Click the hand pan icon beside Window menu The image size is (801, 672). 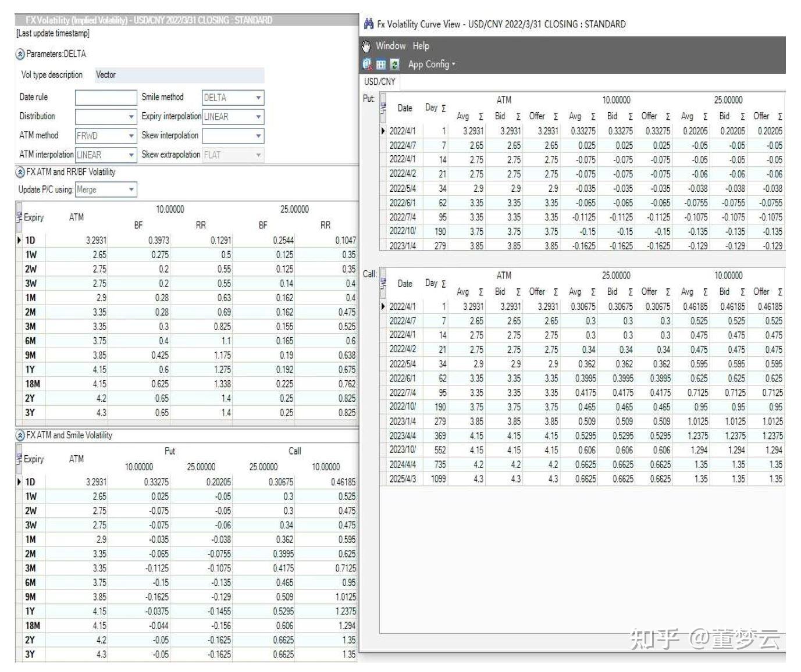pyautogui.click(x=366, y=47)
